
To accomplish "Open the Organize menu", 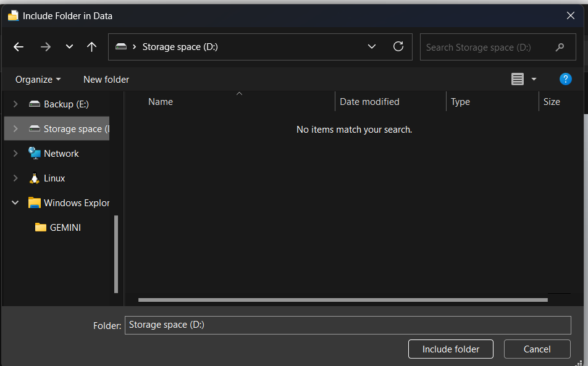I will (38, 80).
